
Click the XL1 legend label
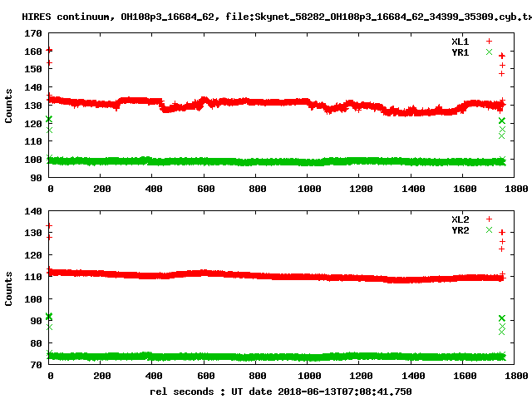click(x=460, y=42)
